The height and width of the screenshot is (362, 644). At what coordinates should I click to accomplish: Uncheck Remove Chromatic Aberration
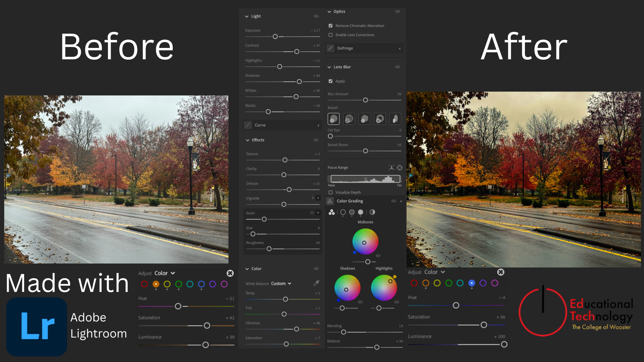tap(330, 25)
